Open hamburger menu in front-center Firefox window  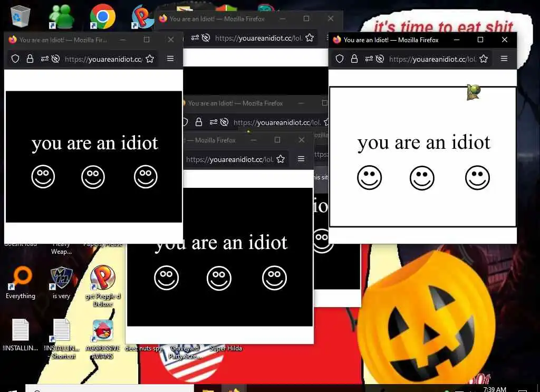tap(301, 158)
